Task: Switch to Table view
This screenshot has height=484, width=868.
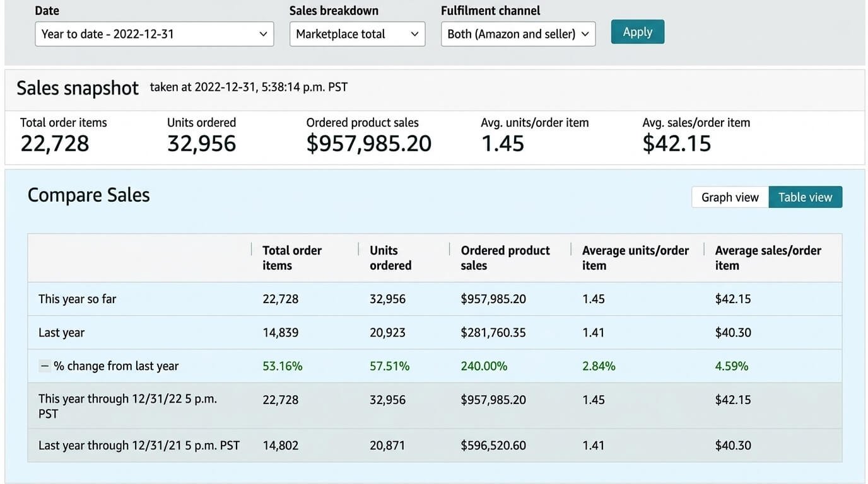Action: pos(806,197)
